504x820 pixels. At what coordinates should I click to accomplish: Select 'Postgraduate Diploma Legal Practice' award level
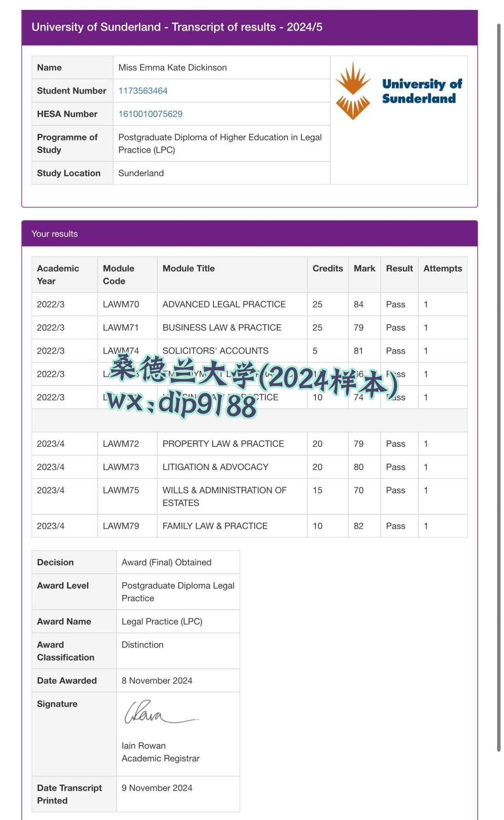178,592
